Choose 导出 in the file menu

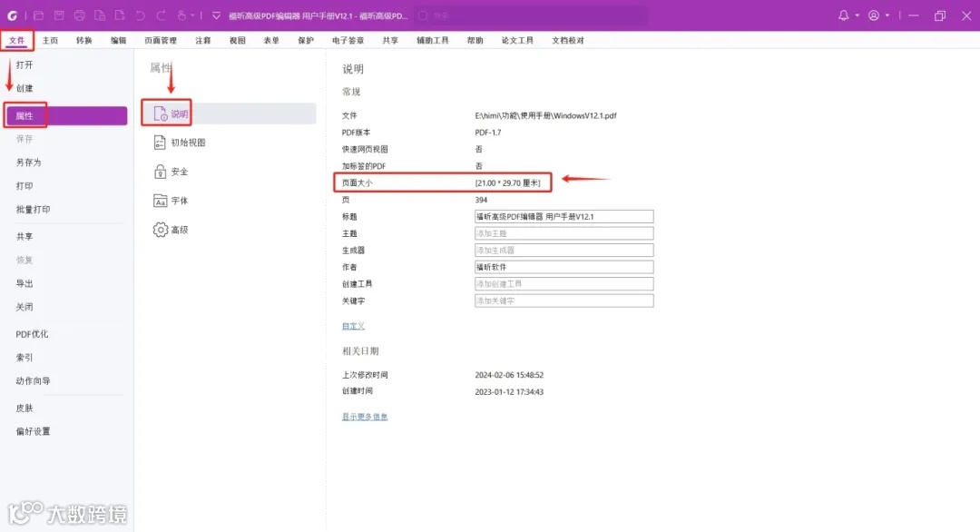24,283
